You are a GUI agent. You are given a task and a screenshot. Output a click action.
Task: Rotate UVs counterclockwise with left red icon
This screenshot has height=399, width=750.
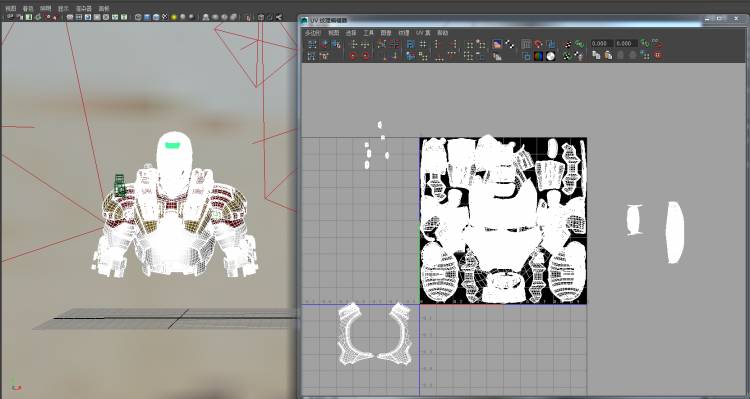point(353,56)
